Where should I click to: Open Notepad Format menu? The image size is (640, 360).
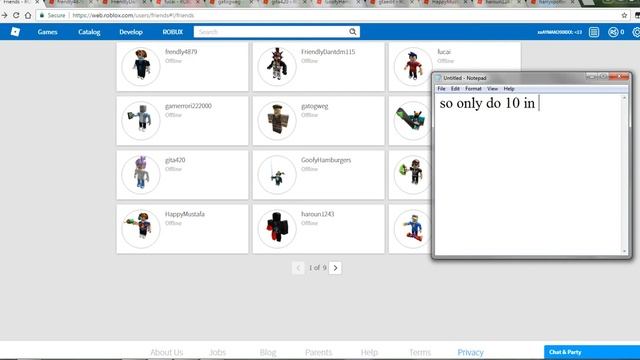[473, 89]
